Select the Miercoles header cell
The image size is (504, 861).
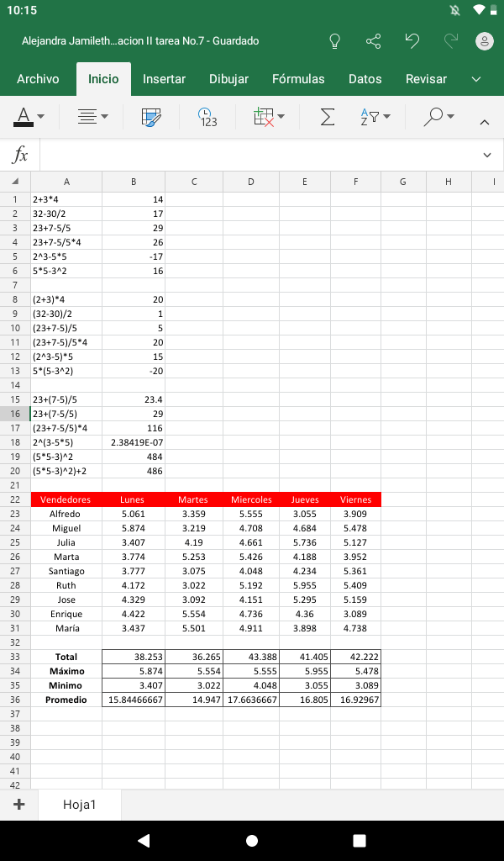251,499
